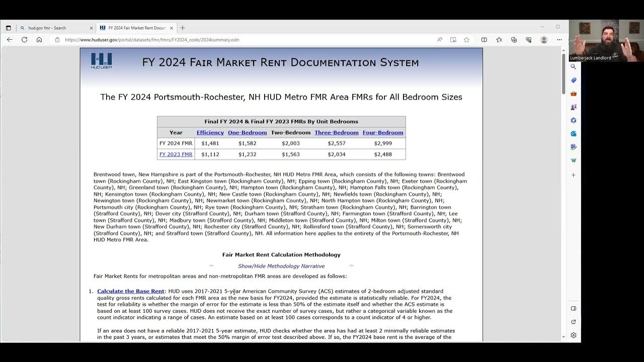The image size is (644, 362).
Task: Open the Favorites list
Action: point(499,40)
